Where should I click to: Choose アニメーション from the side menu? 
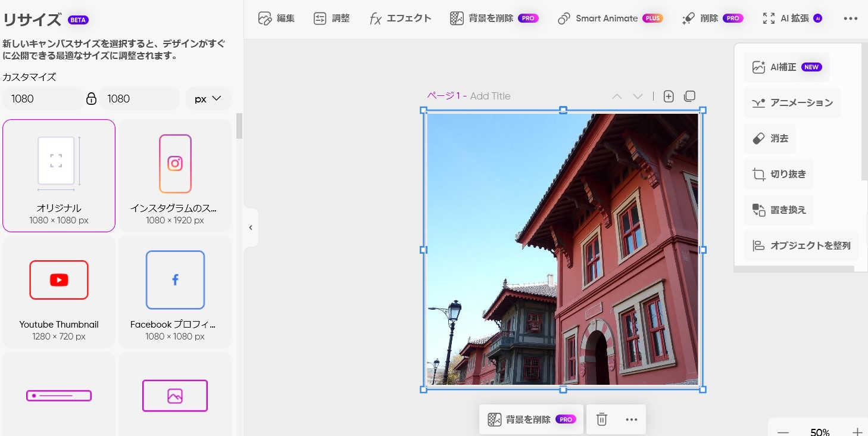[792, 103]
